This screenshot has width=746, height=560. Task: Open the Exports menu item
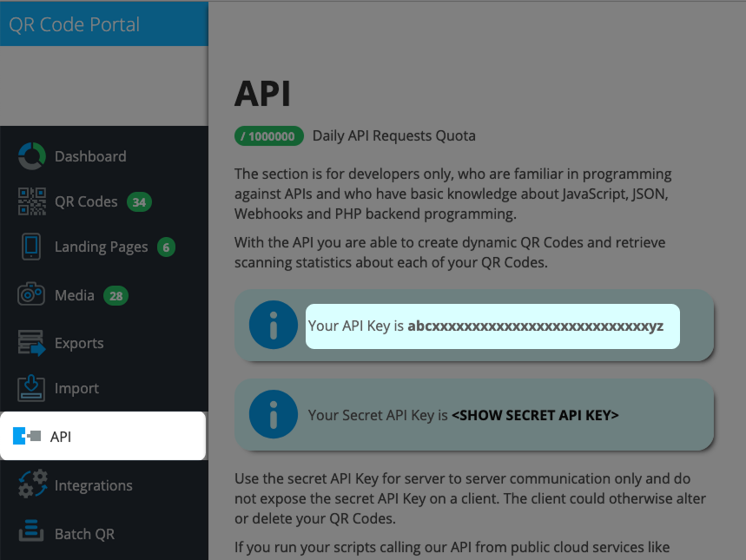click(x=79, y=343)
